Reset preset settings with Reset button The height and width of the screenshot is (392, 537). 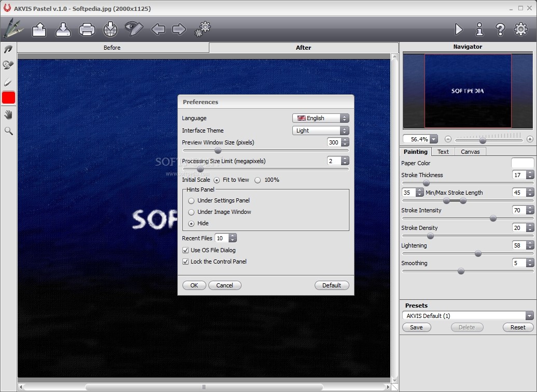pos(518,327)
